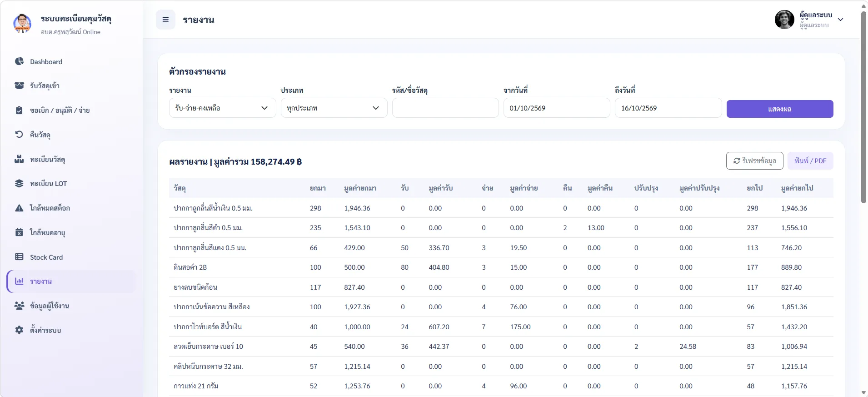This screenshot has width=868, height=397.
Task: Click the Dashboard pie chart icon
Action: 19,61
